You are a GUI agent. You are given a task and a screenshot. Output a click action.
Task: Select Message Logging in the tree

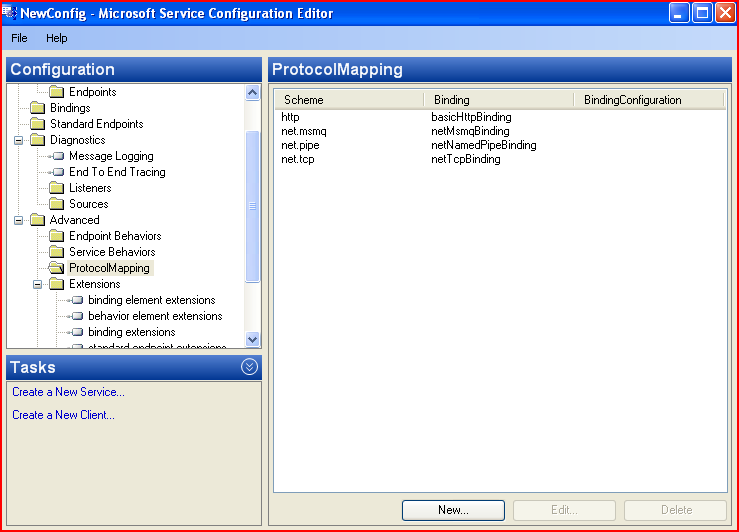coord(111,156)
